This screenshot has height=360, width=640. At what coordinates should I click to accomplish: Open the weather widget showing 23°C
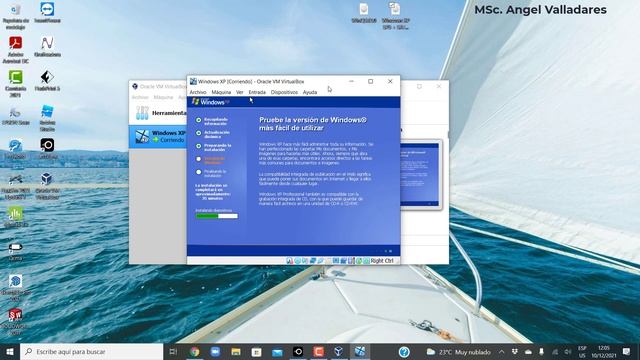pos(458,352)
